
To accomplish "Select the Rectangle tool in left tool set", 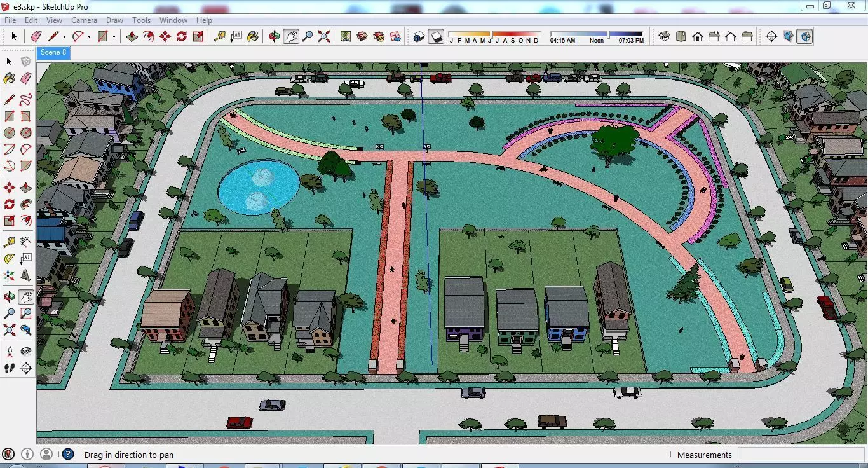I will (9, 116).
